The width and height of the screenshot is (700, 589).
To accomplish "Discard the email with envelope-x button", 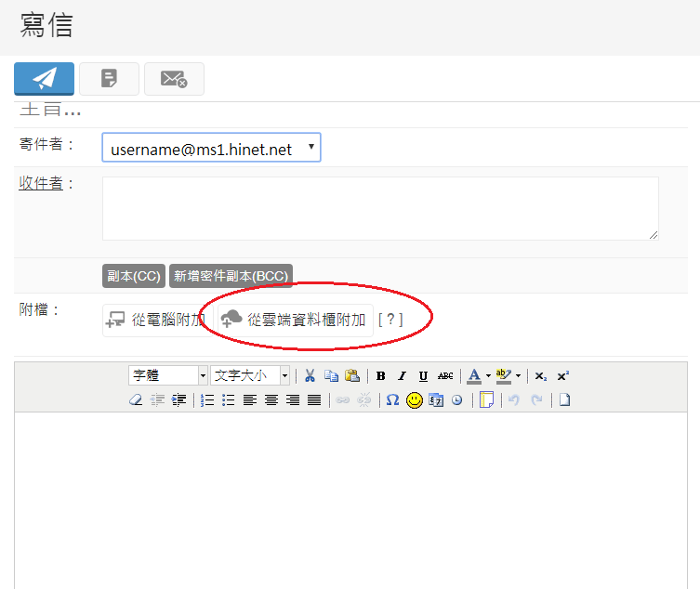I will pos(174,79).
